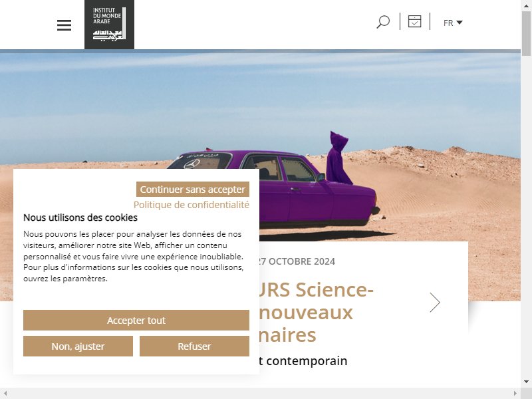Click the horizontal scrollbar right arrow
This screenshot has height=399, width=532.
515,393
